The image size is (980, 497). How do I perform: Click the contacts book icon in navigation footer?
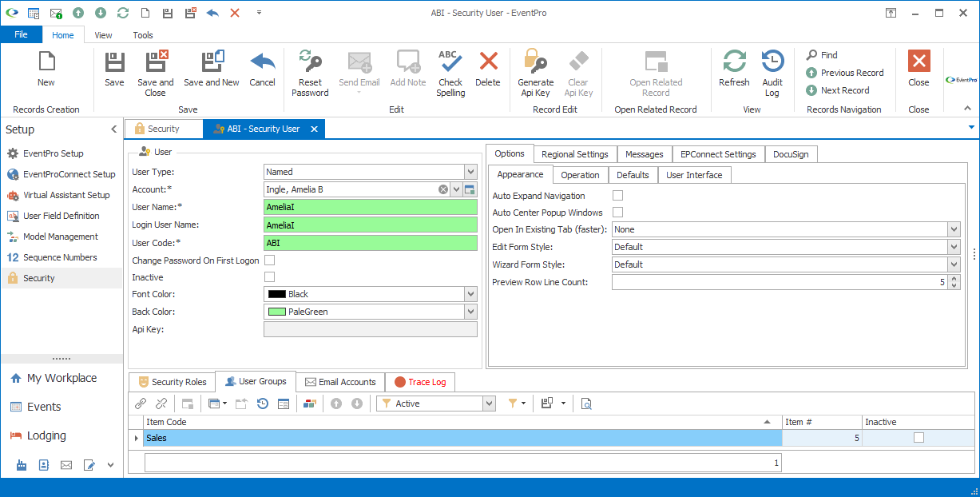pyautogui.click(x=44, y=464)
